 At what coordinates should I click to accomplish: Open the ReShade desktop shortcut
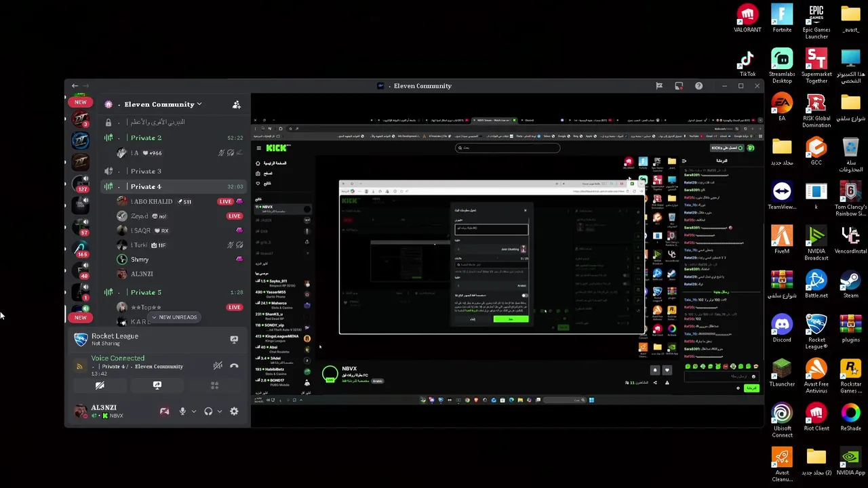coord(850,418)
